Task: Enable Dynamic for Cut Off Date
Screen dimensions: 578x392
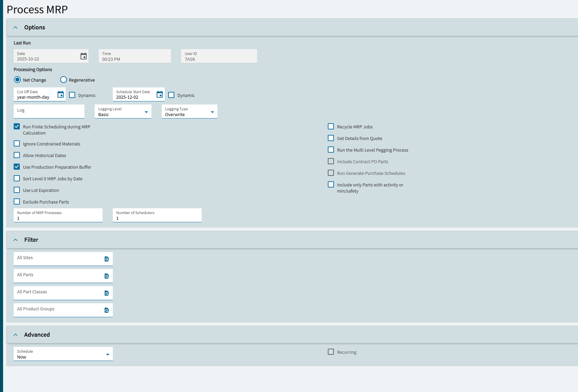Action: tap(72, 95)
